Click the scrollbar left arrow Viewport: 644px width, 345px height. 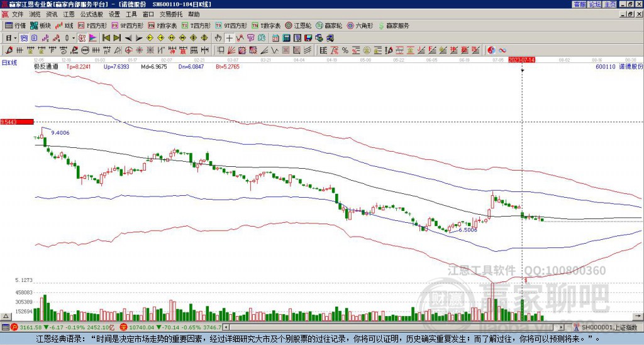click(x=226, y=327)
